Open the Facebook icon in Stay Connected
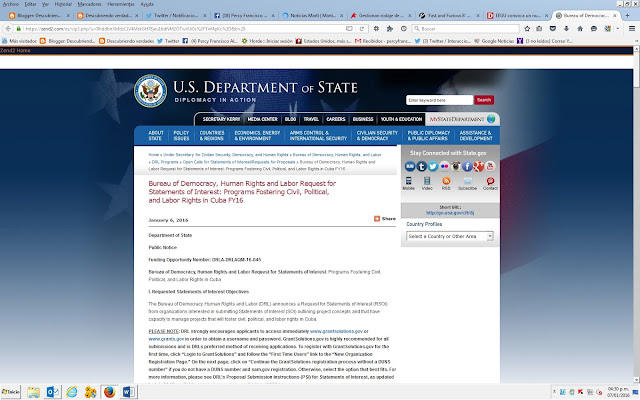This screenshot has width=640, height=400. pyautogui.click(x=467, y=166)
